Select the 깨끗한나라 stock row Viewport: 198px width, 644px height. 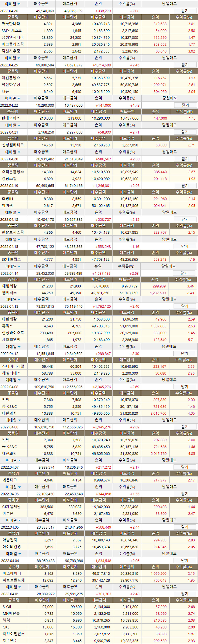[11, 24]
